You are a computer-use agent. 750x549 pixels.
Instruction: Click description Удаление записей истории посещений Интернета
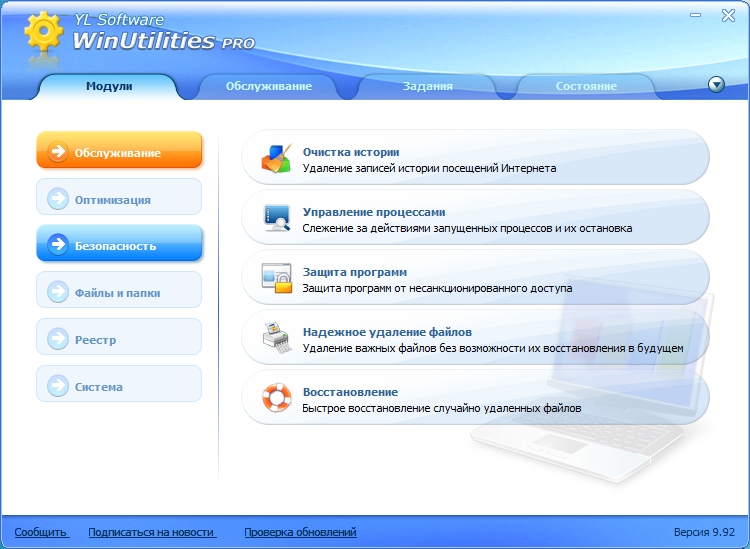pyautogui.click(x=430, y=168)
